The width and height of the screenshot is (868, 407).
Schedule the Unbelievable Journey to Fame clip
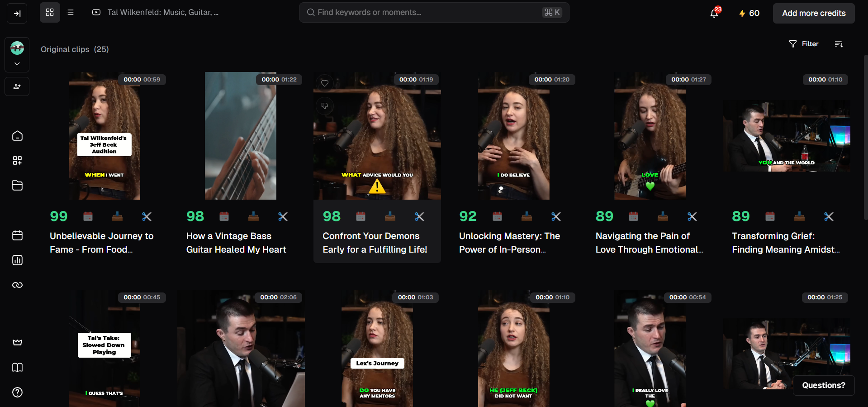[88, 216]
